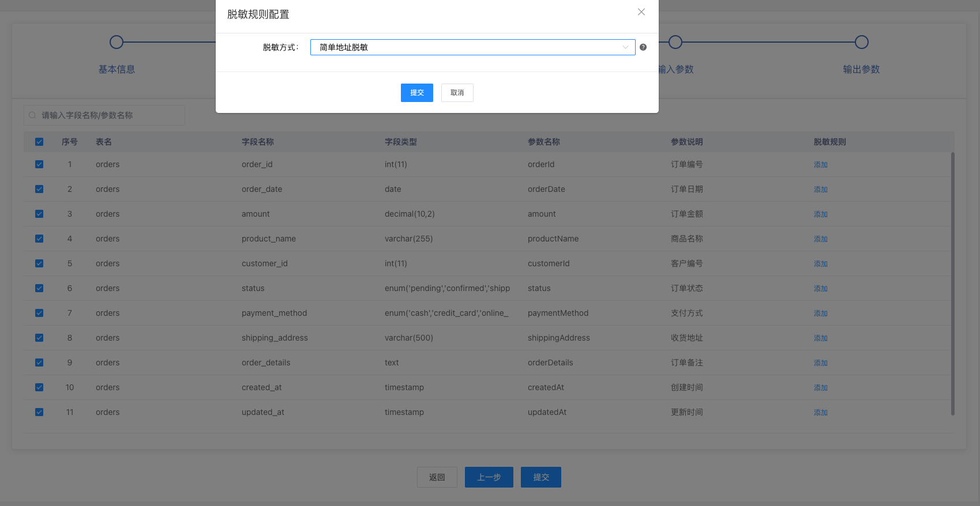Viewport: 980px width, 506px height.
Task: Go to the 基本信息 step
Action: [117, 42]
